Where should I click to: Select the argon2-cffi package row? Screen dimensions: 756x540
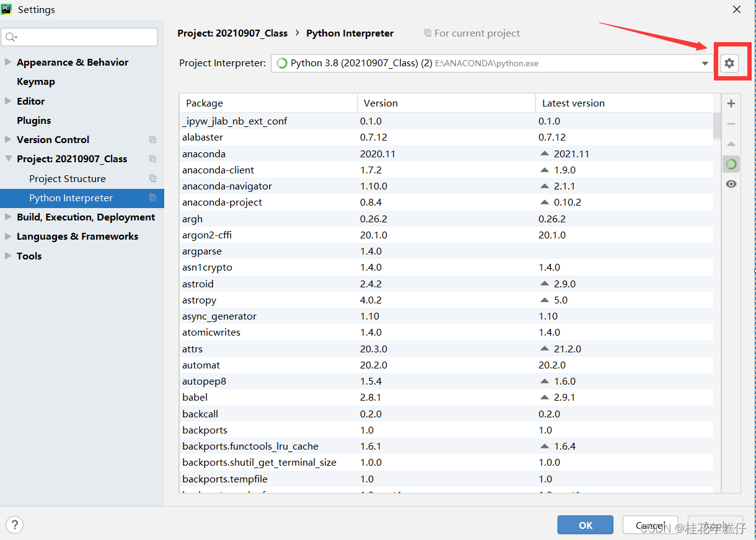[x=446, y=235]
